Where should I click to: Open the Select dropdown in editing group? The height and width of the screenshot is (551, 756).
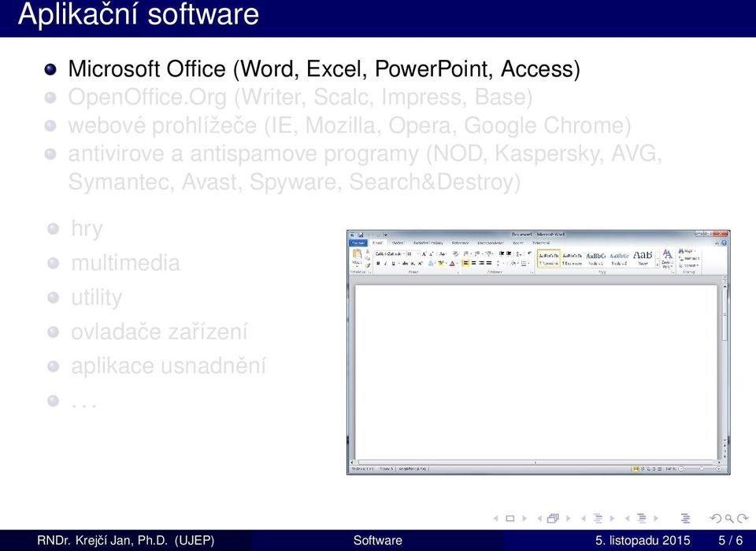click(x=688, y=265)
